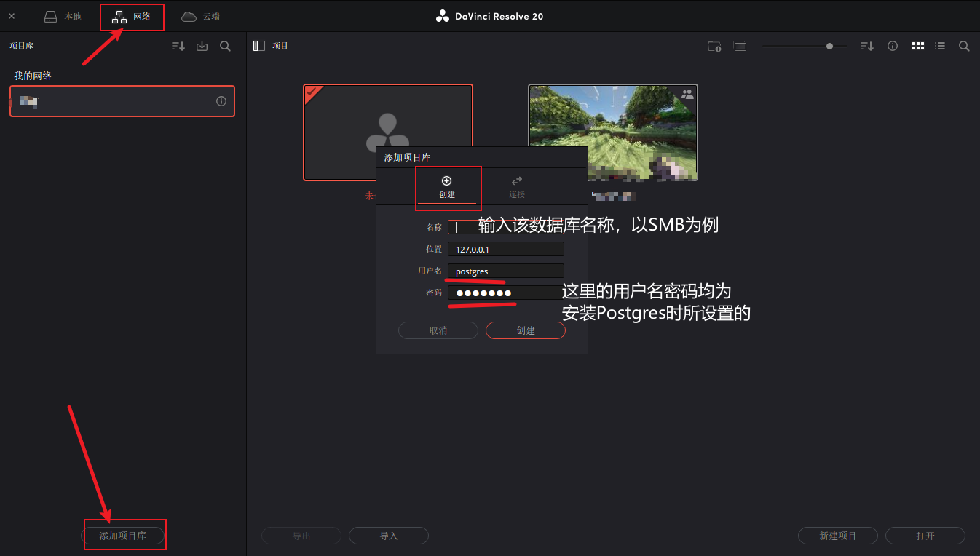This screenshot has height=556, width=980.
Task: Open the project sort order dropdown
Action: click(867, 46)
